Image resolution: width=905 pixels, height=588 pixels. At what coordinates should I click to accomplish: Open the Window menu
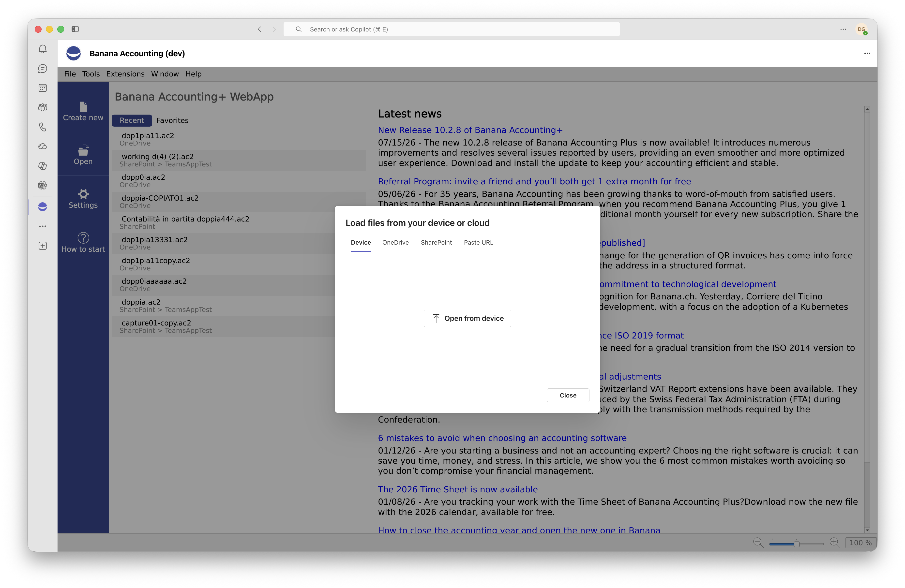tap(165, 74)
